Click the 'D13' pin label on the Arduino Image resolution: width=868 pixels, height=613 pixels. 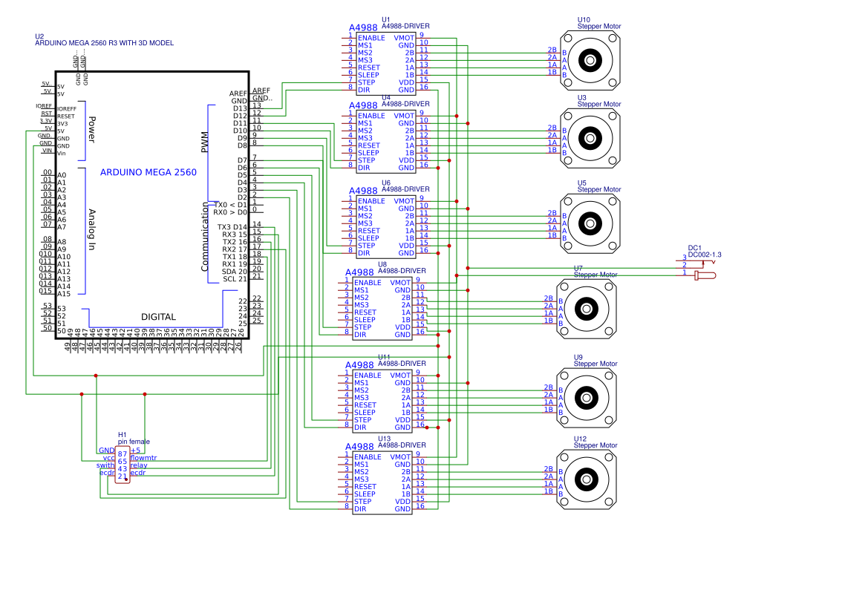pos(241,108)
